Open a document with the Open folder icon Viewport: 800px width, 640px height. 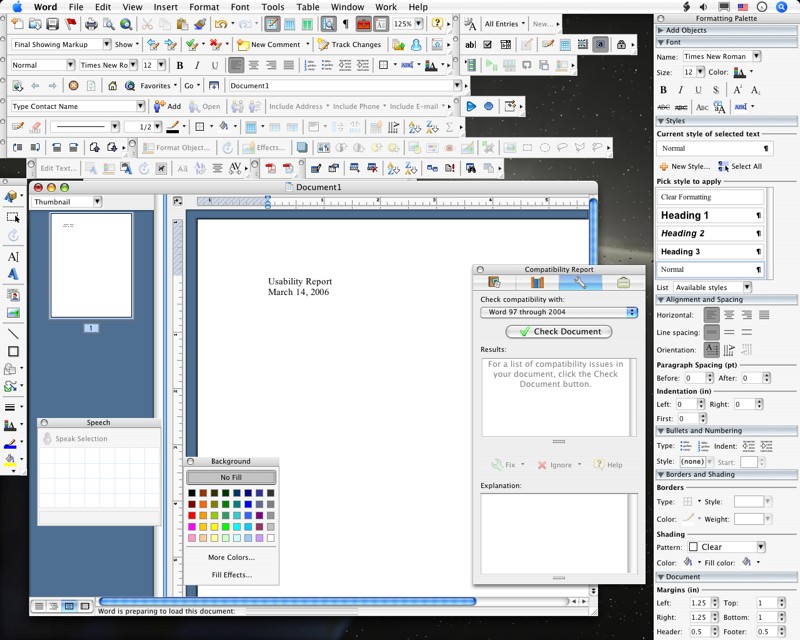coord(35,24)
